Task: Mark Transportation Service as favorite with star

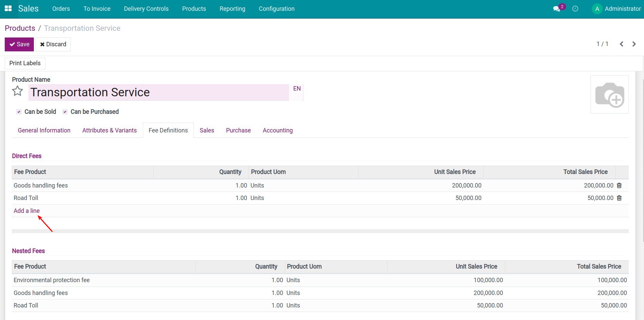Action: [x=17, y=91]
